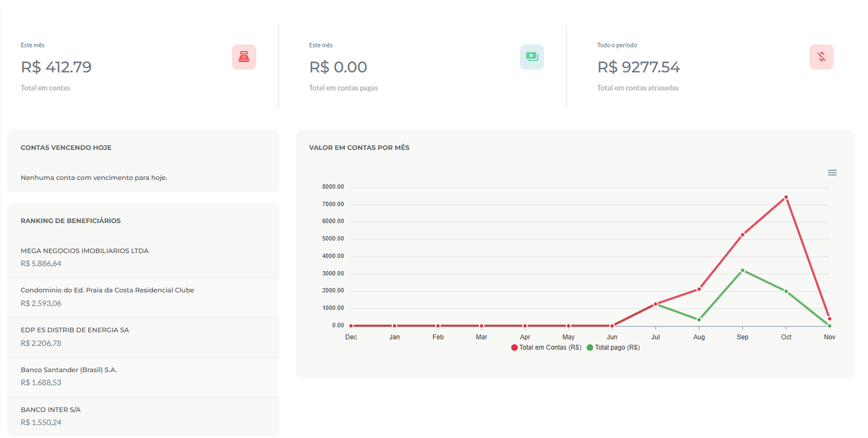868x438 pixels.
Task: Click the November point on green line
Action: click(x=829, y=326)
